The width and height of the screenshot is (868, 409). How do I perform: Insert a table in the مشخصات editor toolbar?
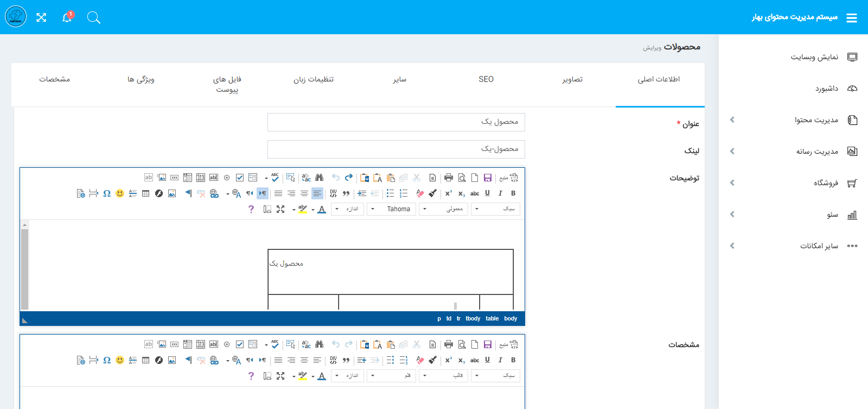click(x=145, y=360)
